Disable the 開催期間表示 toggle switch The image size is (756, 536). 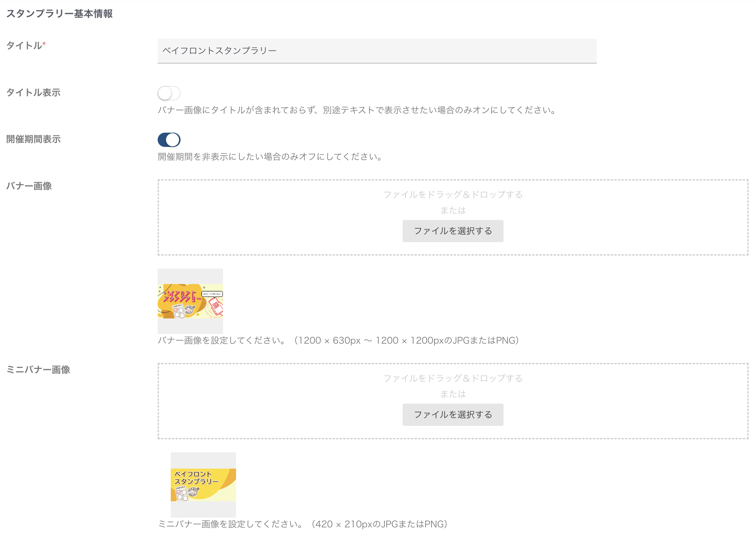[x=169, y=139]
